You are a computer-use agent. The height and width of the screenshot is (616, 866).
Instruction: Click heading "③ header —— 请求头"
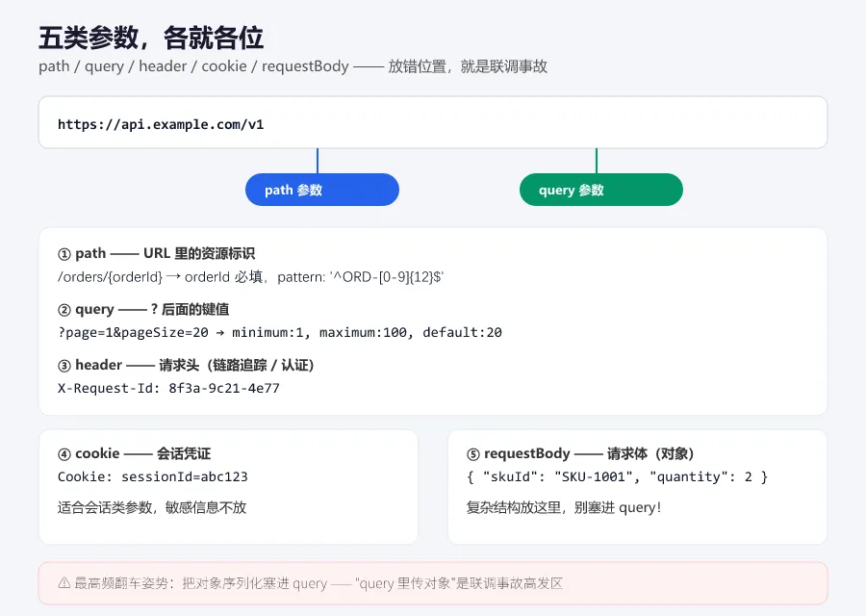(x=186, y=365)
